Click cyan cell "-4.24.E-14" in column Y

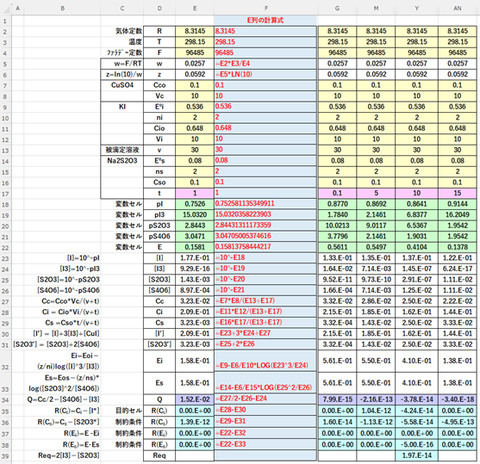417,411
